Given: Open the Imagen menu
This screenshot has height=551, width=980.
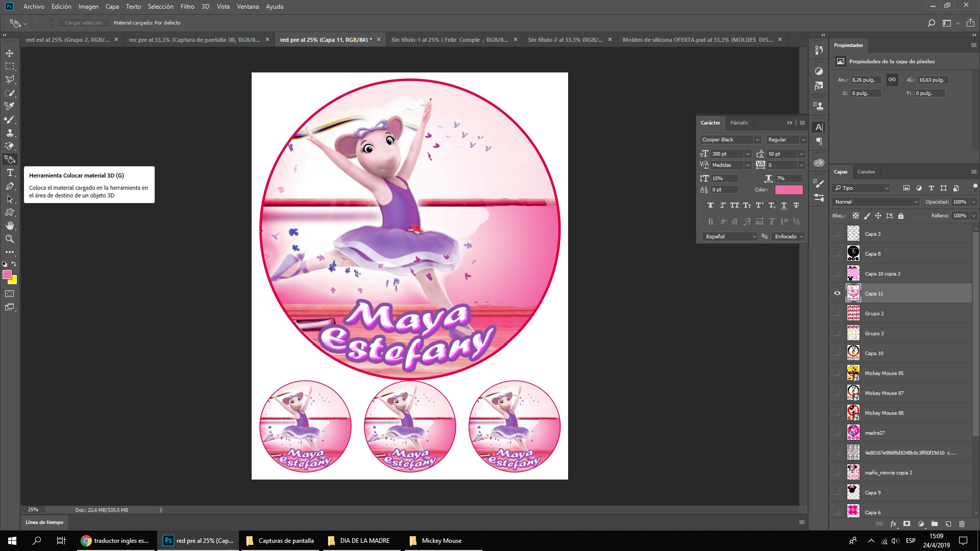Looking at the screenshot, I should [88, 7].
